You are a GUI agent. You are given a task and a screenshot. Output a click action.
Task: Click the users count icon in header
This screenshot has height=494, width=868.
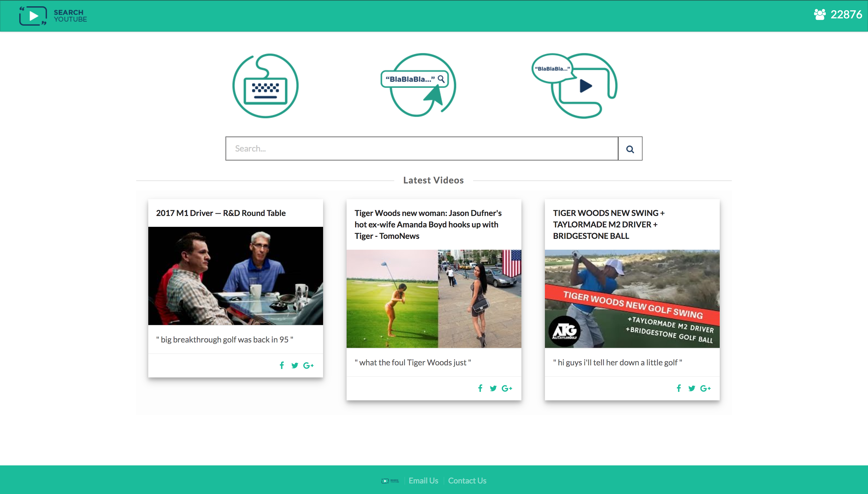[x=819, y=14]
